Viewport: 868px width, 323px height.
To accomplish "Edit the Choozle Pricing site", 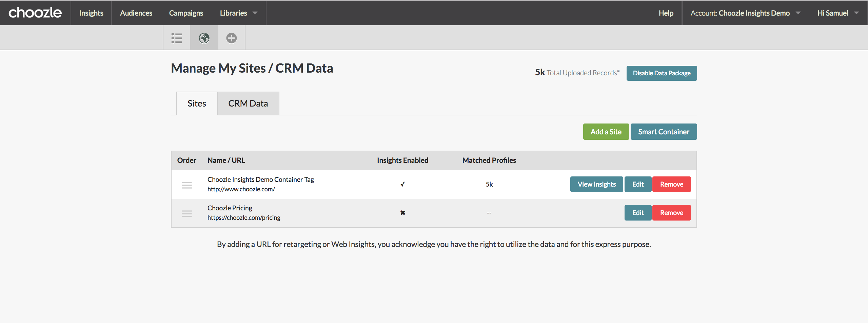I will (x=638, y=213).
